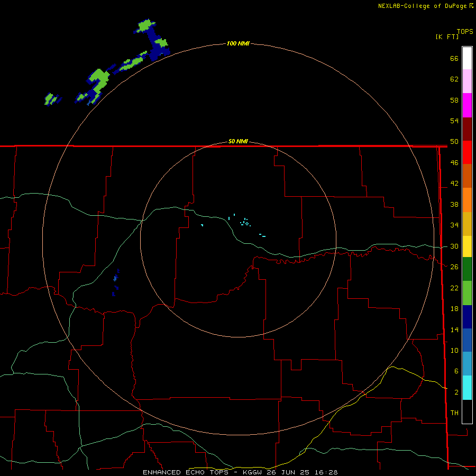Click the 26 JUN 25 date in caption
This screenshot has height=476, width=476.
point(289,472)
